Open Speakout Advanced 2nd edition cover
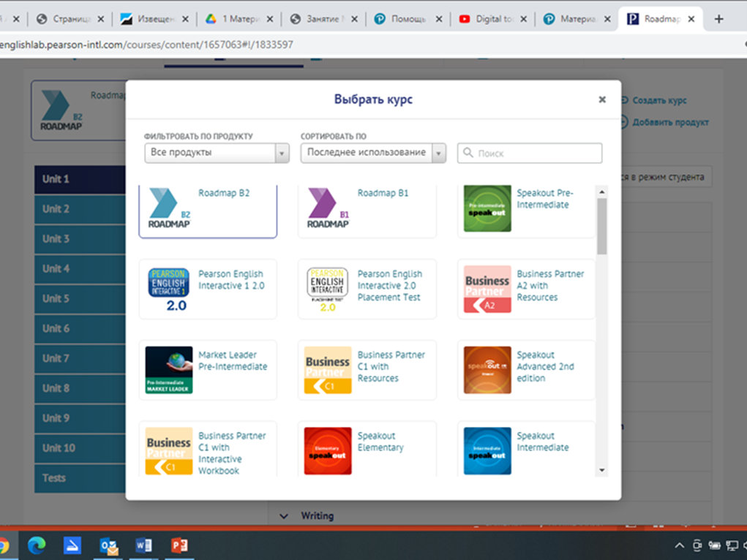 pyautogui.click(x=487, y=370)
